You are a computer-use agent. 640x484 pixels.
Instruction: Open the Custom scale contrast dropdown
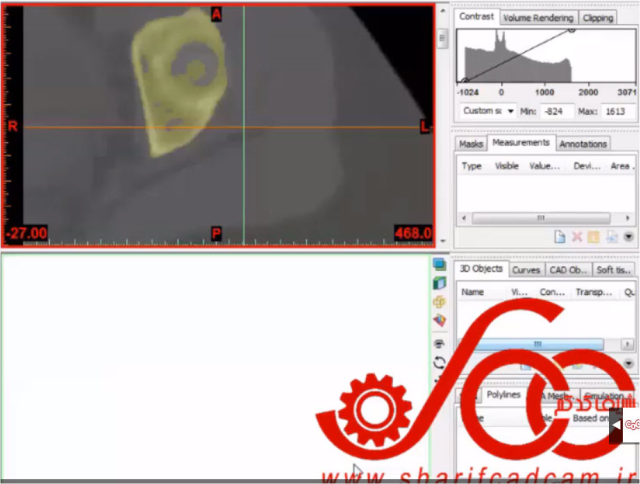pyautogui.click(x=488, y=111)
